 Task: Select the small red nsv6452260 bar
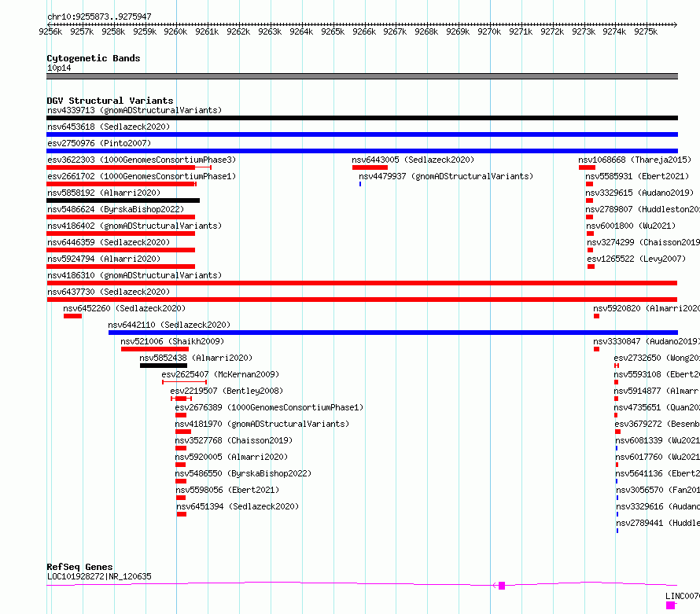point(73,316)
